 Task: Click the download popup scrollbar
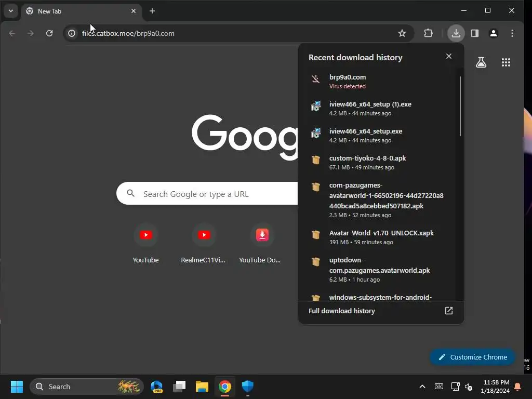(460, 106)
